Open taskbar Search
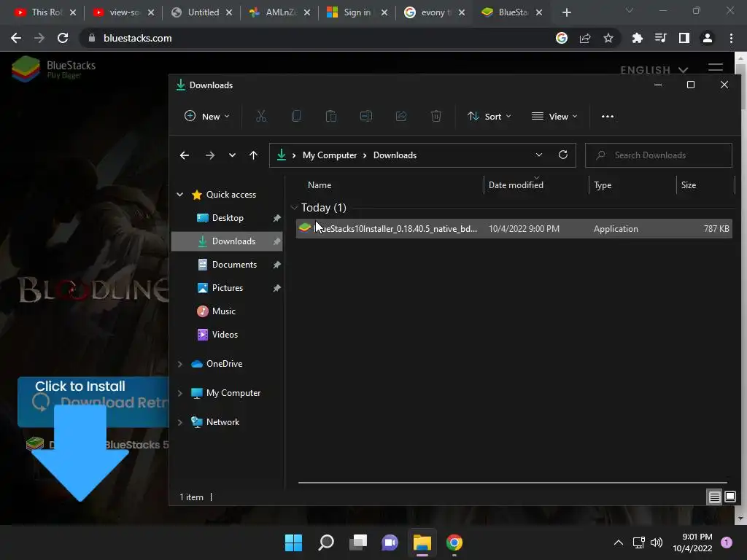Viewport: 747px width, 560px height. tap(326, 542)
